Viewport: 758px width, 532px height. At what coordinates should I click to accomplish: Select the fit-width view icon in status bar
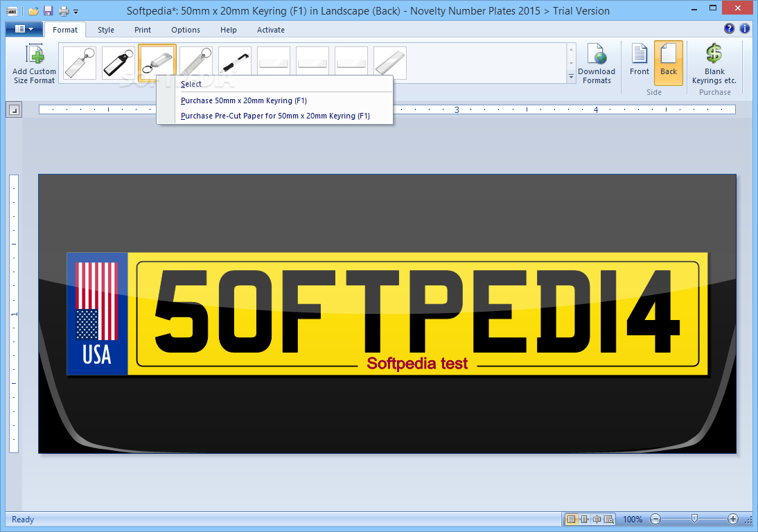click(585, 520)
